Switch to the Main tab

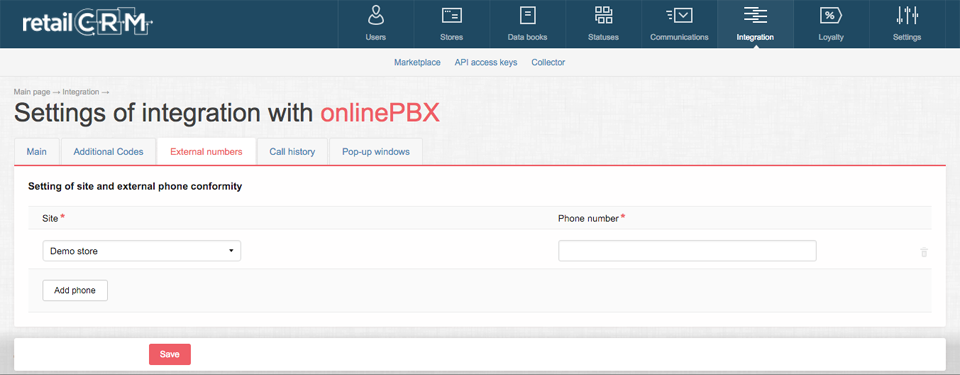tap(37, 151)
